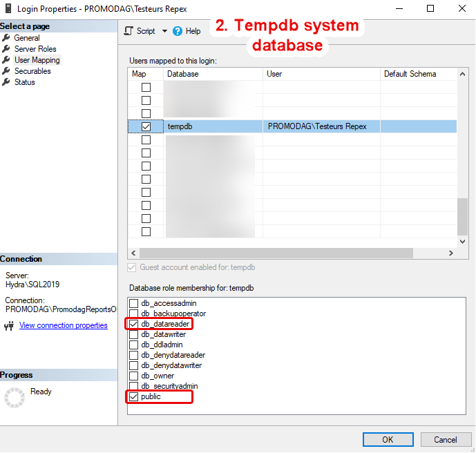Check the db_backupoperator role
The width and height of the screenshot is (476, 453).
(x=133, y=314)
